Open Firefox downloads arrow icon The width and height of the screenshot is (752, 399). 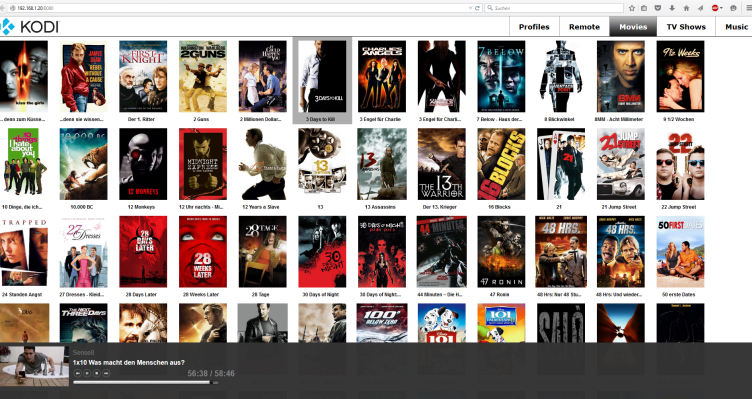point(672,8)
